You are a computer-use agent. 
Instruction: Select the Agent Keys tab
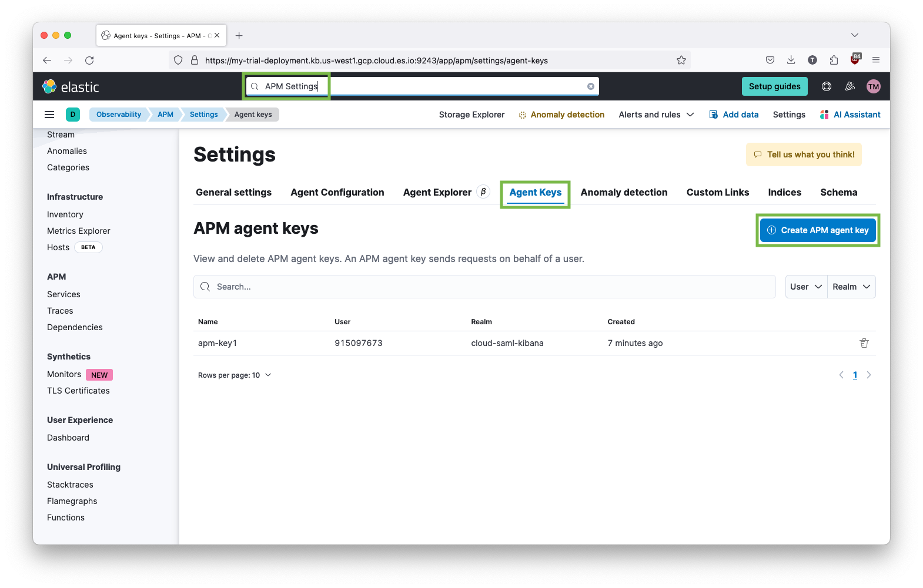click(x=536, y=192)
